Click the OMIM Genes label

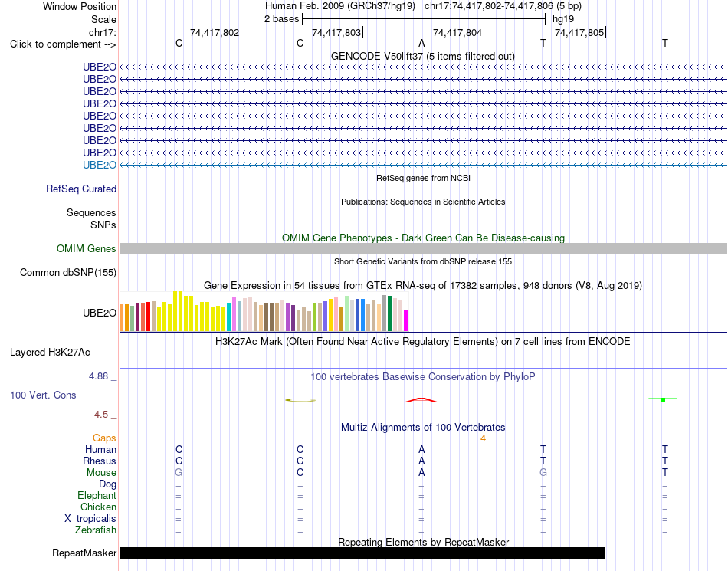pos(86,249)
